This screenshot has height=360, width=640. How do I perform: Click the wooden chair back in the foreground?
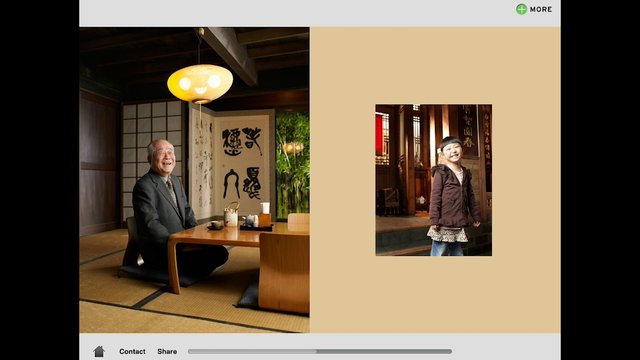tap(284, 272)
